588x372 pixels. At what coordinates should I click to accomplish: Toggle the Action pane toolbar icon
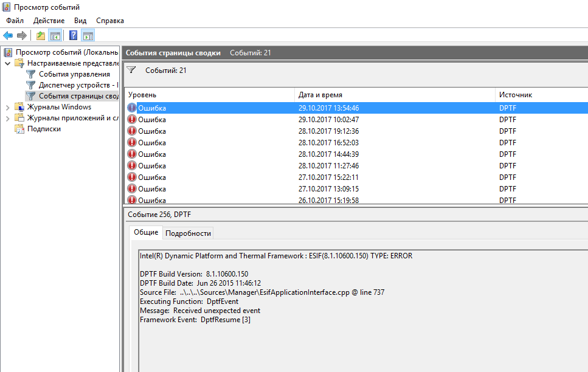88,35
